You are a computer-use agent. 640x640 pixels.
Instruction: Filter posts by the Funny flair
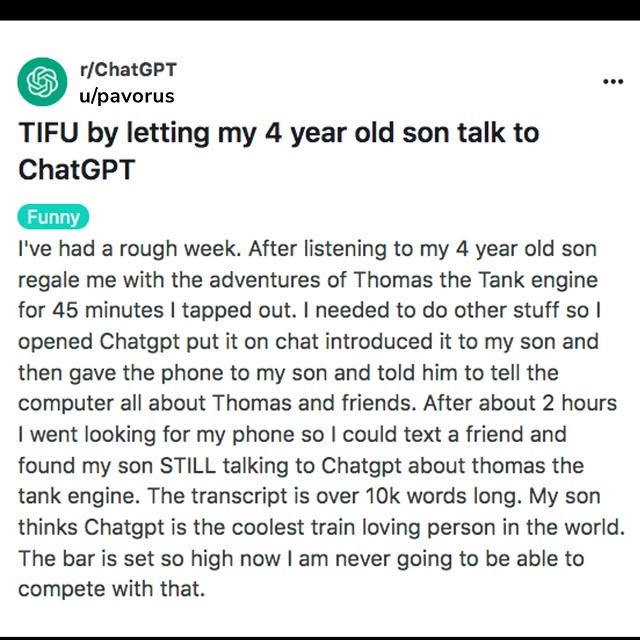pos(53,217)
